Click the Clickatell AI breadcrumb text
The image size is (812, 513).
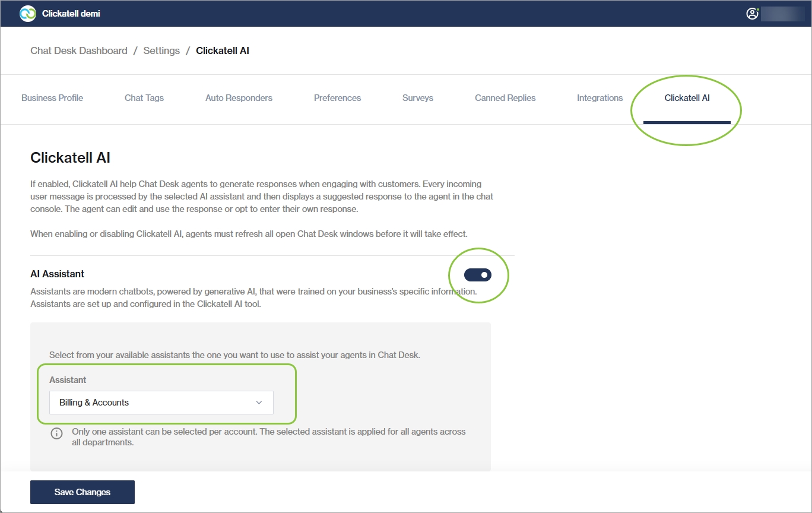(223, 50)
